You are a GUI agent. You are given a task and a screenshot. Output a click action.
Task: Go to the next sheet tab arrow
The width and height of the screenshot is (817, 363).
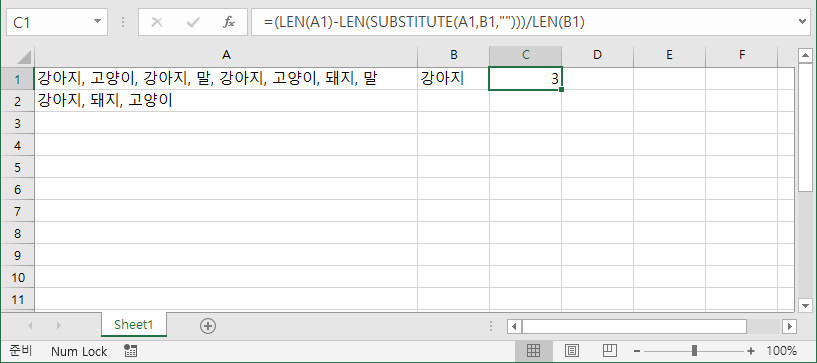pos(58,326)
